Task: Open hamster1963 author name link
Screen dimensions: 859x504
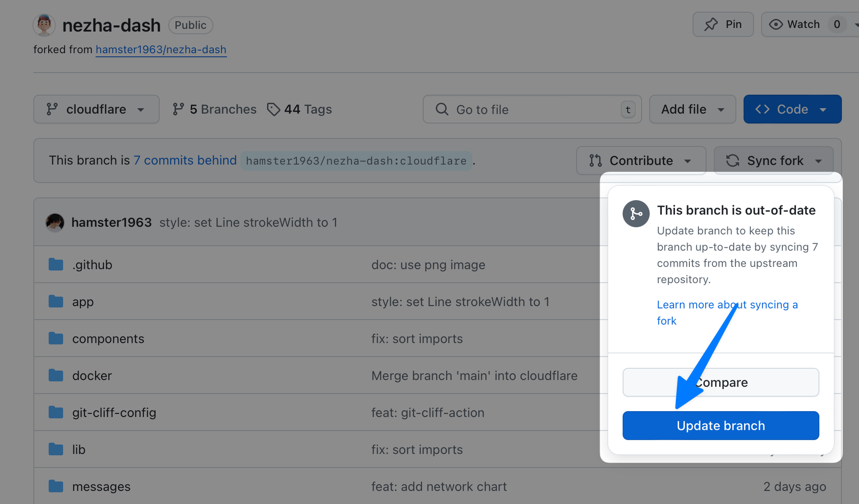Action: click(112, 222)
